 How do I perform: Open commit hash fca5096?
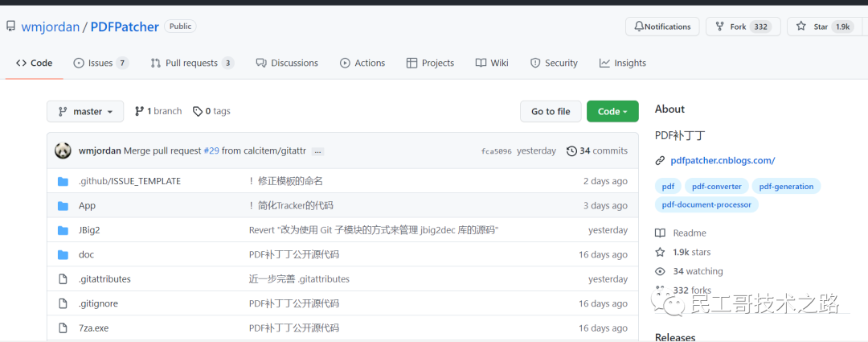(x=497, y=150)
